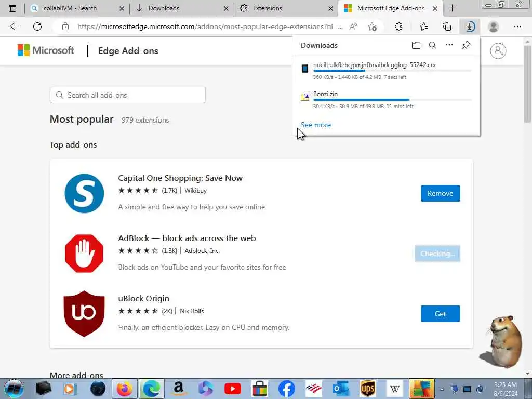Add this page to favorites star
532x399 pixels.
(x=372, y=26)
